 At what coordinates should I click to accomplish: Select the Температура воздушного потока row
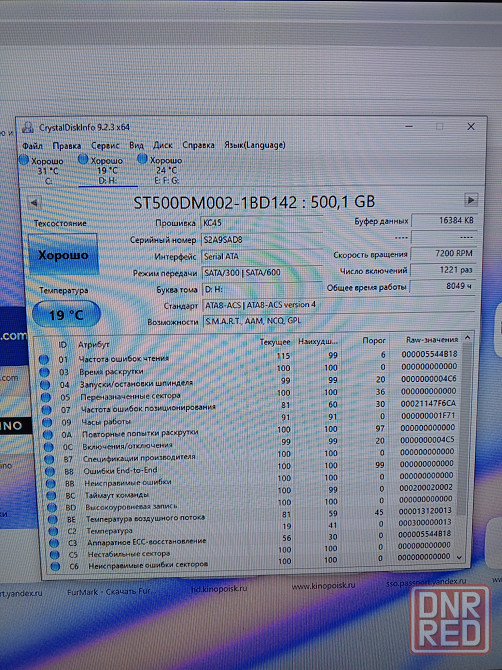[252, 516]
